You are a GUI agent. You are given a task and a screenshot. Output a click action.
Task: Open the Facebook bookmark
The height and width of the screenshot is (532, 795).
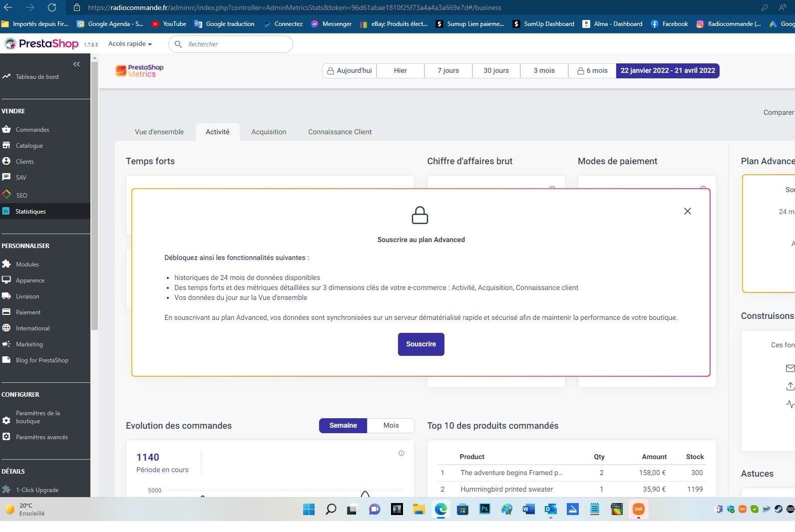pyautogui.click(x=669, y=24)
